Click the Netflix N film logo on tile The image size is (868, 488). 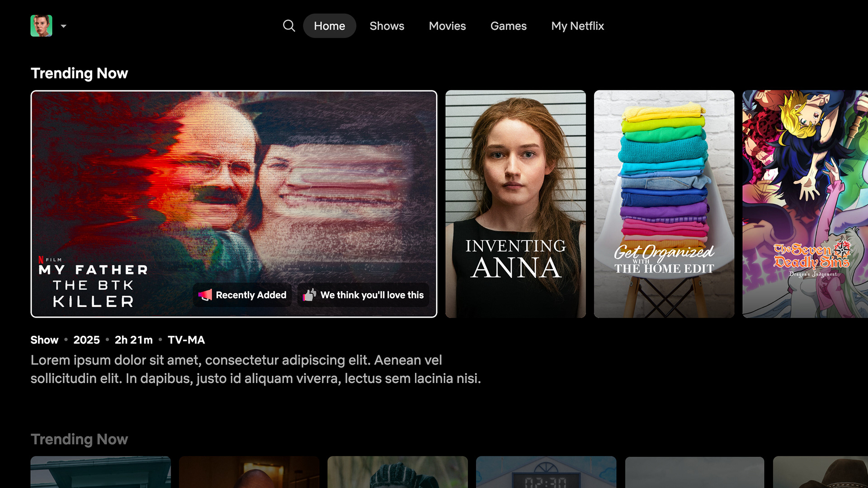(x=41, y=260)
